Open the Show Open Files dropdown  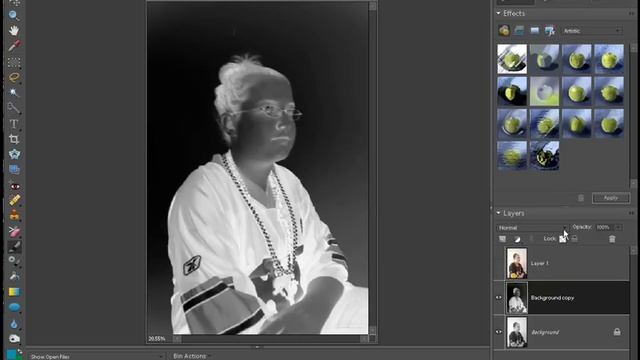(96, 356)
